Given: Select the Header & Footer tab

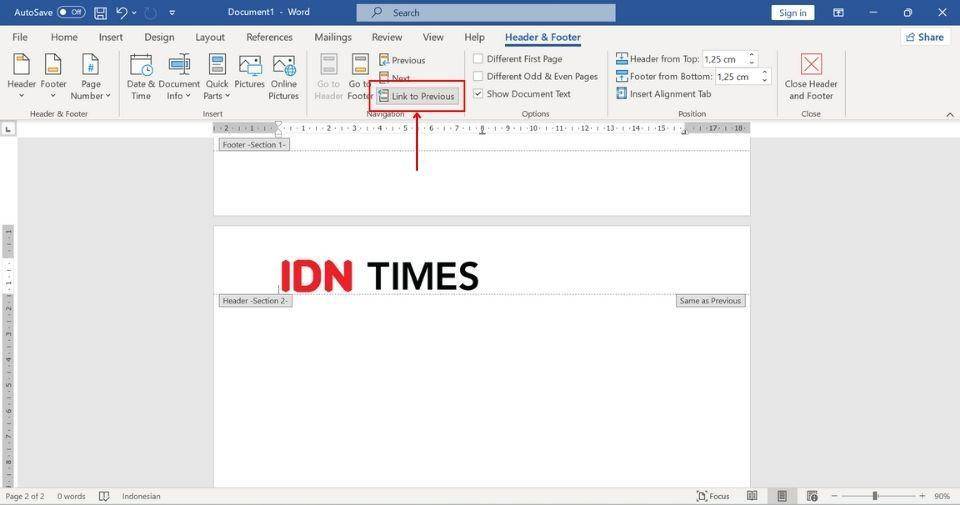Looking at the screenshot, I should click(542, 37).
